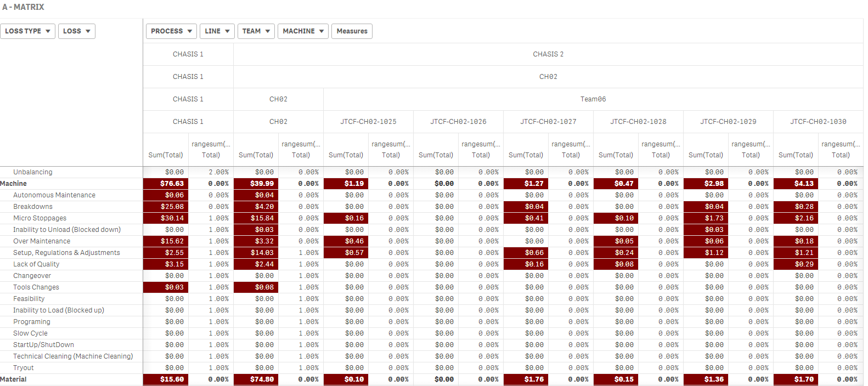Viewport: 868px width, 386px height.
Task: Select the CHASIS 2 column header
Action: [x=548, y=54]
